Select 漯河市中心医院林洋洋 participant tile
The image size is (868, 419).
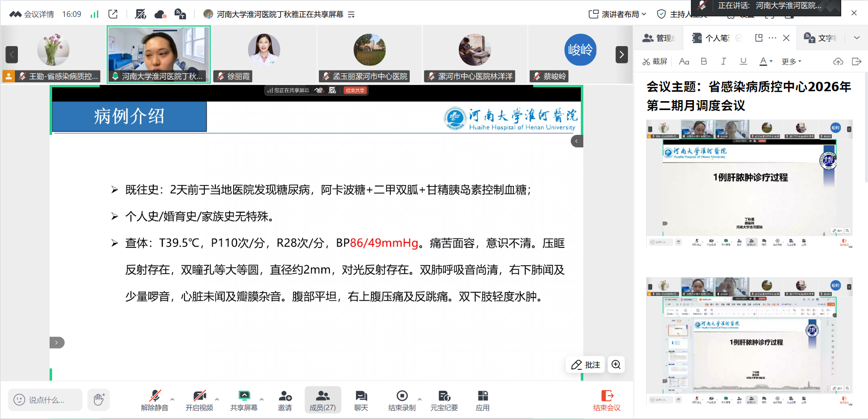tap(475, 55)
